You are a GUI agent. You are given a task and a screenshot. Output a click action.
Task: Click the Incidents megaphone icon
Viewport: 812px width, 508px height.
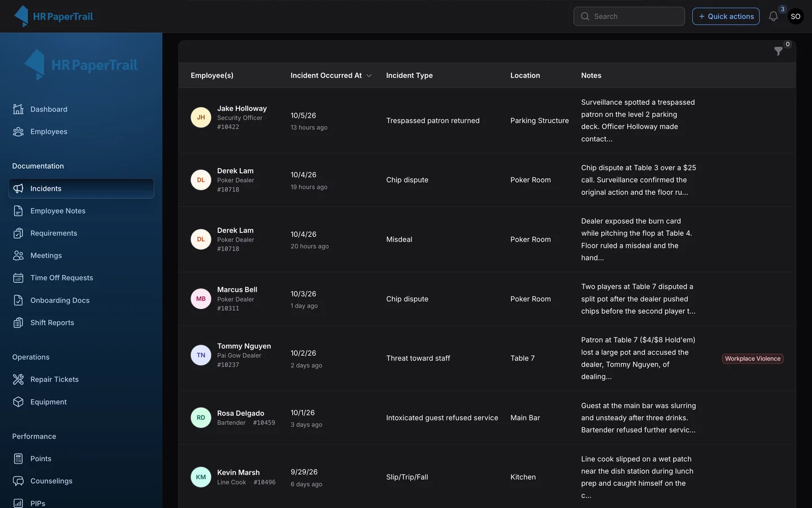click(x=19, y=189)
